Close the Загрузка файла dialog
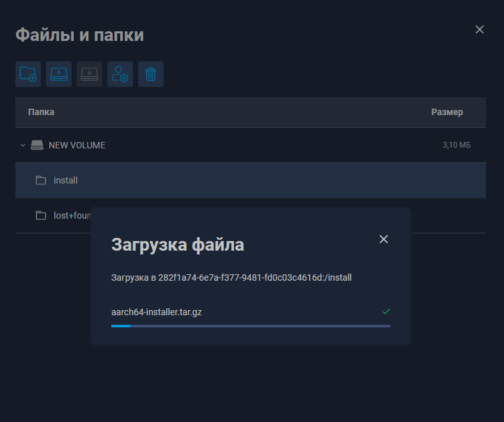504x422 pixels. 384,239
